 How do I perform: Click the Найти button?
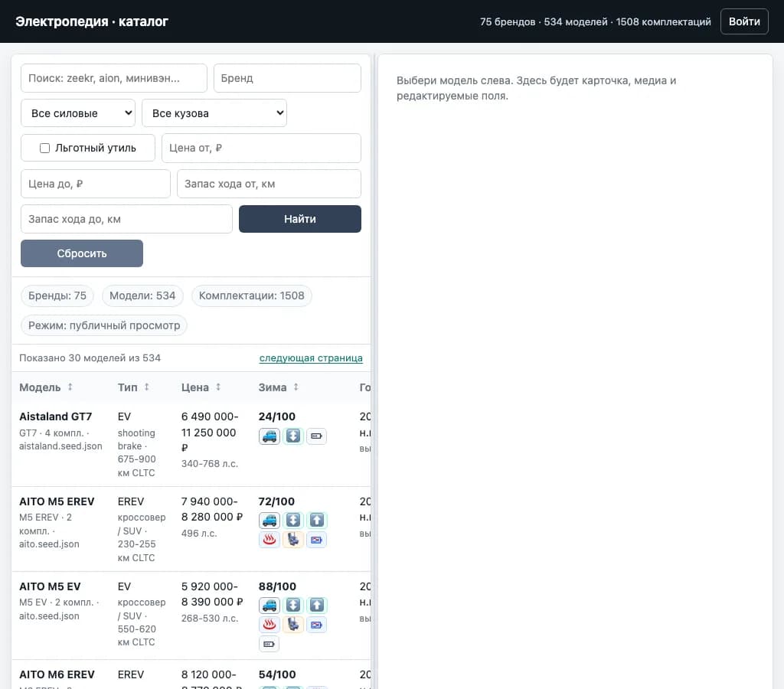pos(300,219)
